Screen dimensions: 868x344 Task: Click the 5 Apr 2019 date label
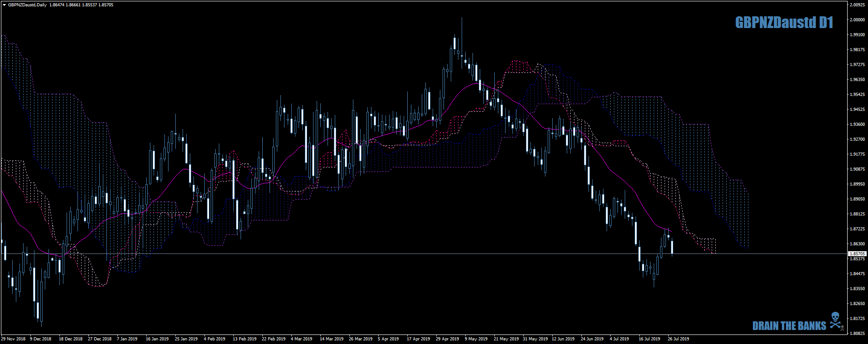pos(389,339)
